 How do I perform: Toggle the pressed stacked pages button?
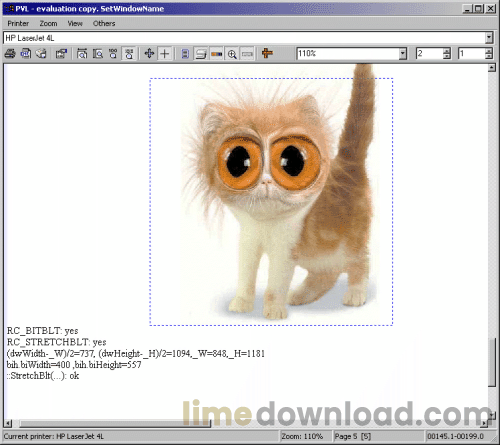click(201, 53)
